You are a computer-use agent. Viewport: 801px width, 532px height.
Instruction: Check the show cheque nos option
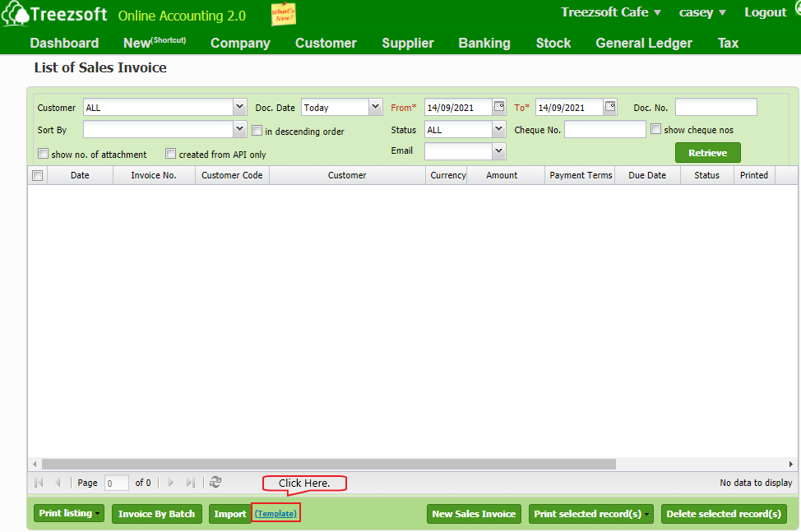(x=655, y=129)
